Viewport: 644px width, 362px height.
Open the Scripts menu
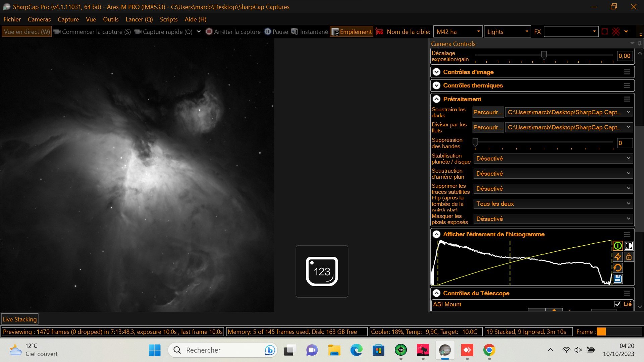coord(169,19)
